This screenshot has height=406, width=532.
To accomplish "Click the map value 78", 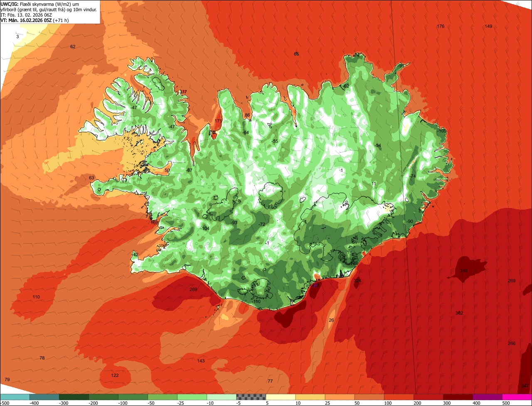I will (42, 358).
